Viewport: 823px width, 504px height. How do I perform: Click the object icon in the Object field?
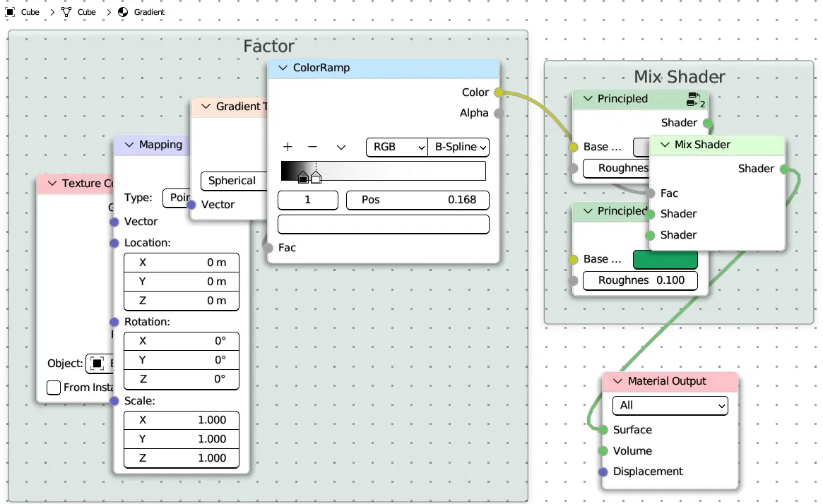click(97, 364)
